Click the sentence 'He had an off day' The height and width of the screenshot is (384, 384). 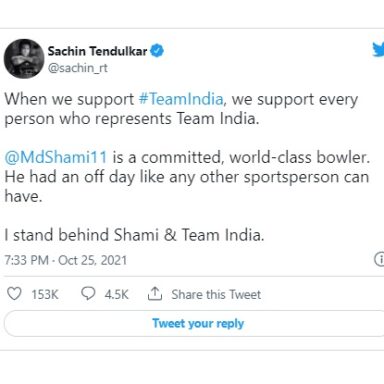coord(187,186)
